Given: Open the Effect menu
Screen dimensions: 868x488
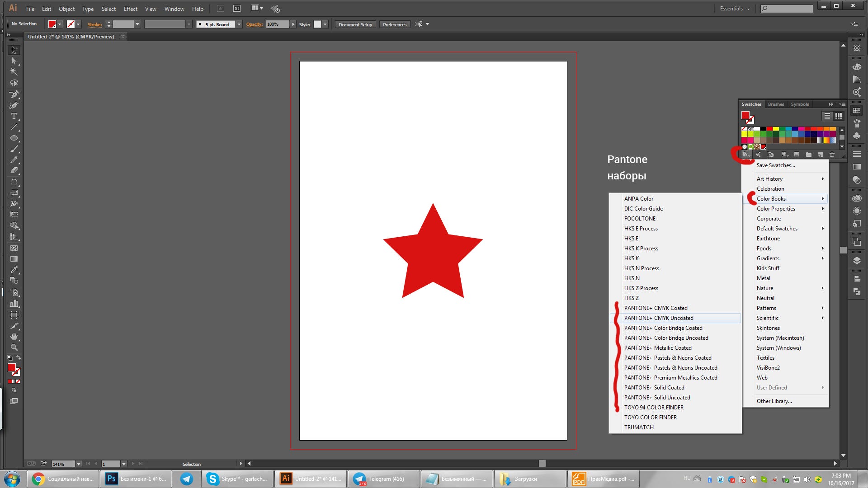Looking at the screenshot, I should click(x=130, y=9).
